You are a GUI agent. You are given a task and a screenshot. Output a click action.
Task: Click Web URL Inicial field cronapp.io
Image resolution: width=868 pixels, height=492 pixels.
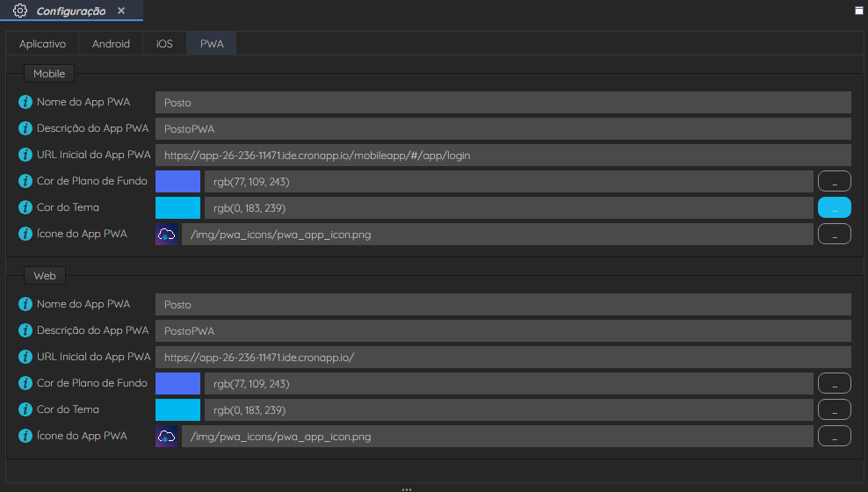[x=503, y=358]
